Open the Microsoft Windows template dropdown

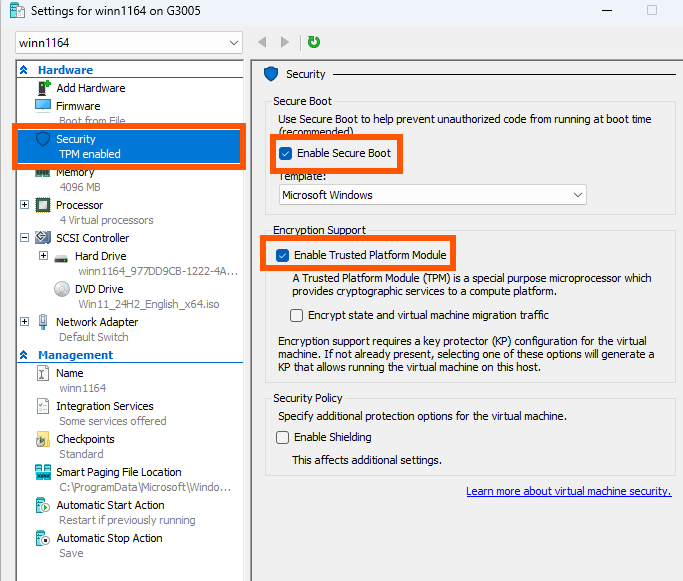click(x=433, y=195)
